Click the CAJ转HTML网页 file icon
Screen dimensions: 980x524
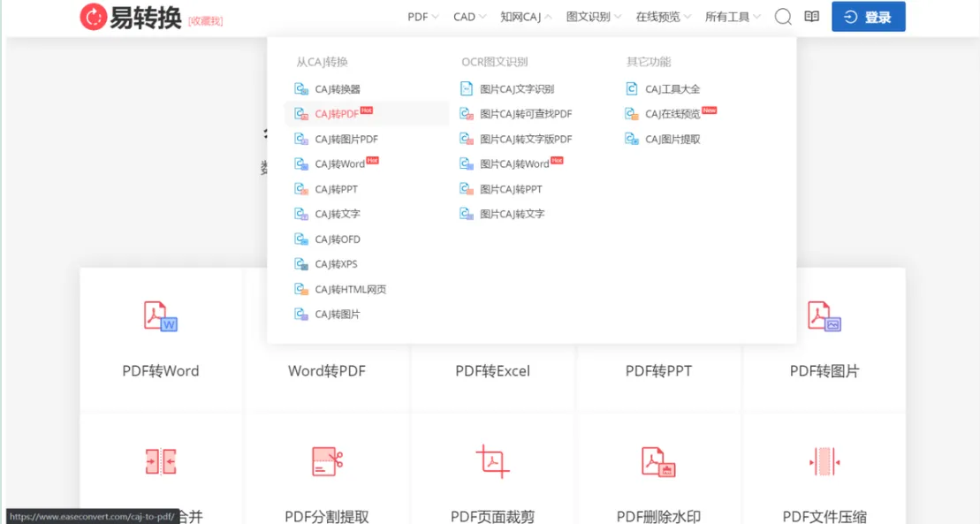(x=301, y=289)
